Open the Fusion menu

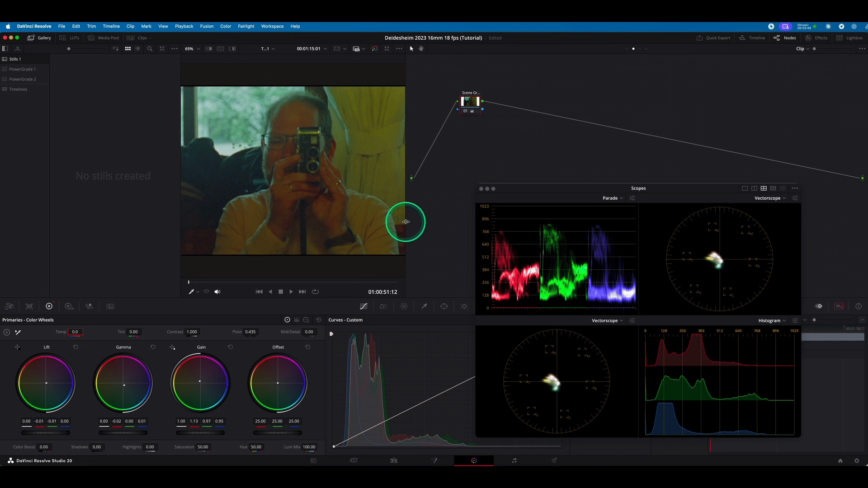(x=207, y=26)
